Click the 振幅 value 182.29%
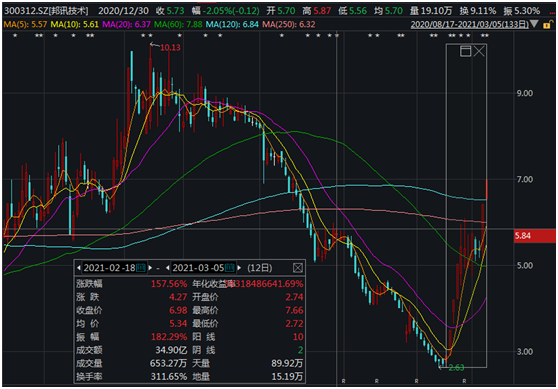This screenshot has width=558, height=389. click(169, 336)
